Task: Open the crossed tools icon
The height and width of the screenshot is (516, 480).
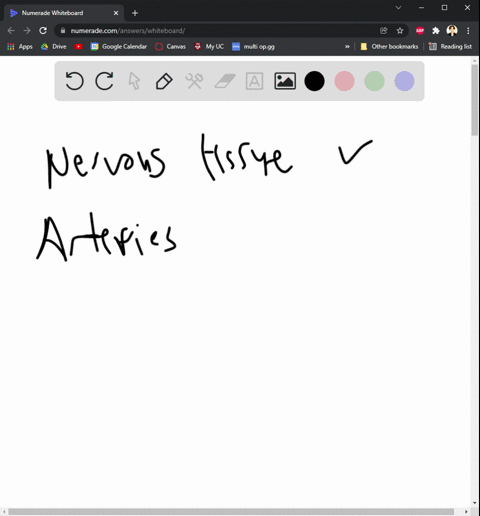Action: 194,81
